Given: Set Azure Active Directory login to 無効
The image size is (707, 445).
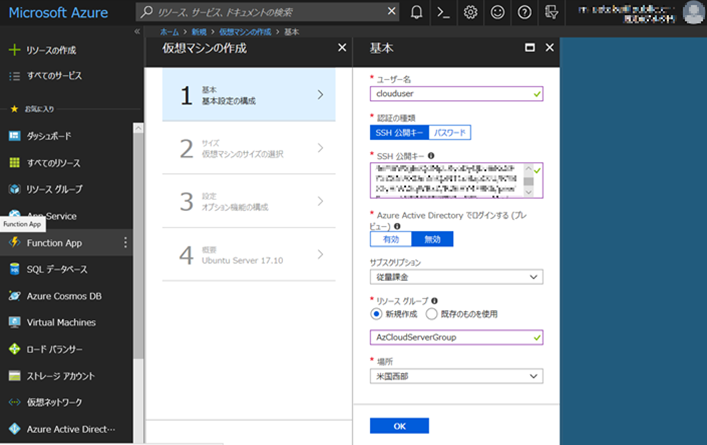Looking at the screenshot, I should [x=432, y=239].
